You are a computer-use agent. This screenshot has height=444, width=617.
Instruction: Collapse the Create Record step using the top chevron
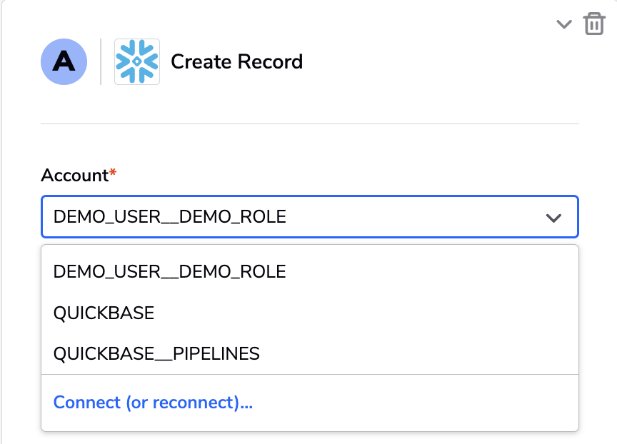[564, 24]
